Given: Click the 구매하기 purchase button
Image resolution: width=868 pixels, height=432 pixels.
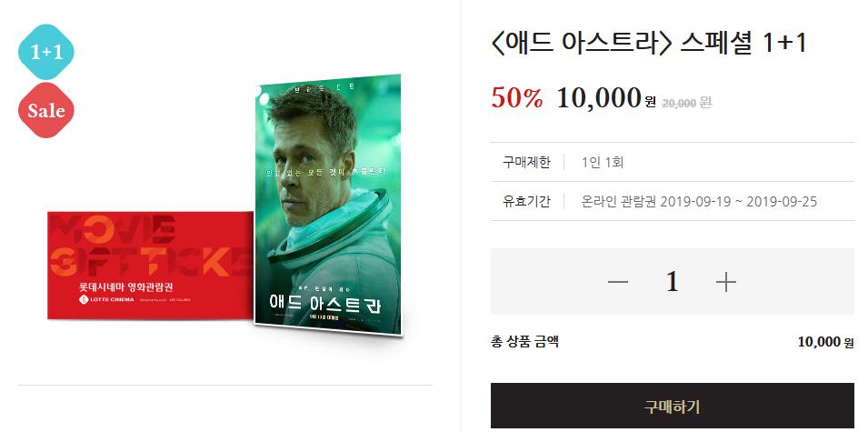Looking at the screenshot, I should (x=672, y=406).
